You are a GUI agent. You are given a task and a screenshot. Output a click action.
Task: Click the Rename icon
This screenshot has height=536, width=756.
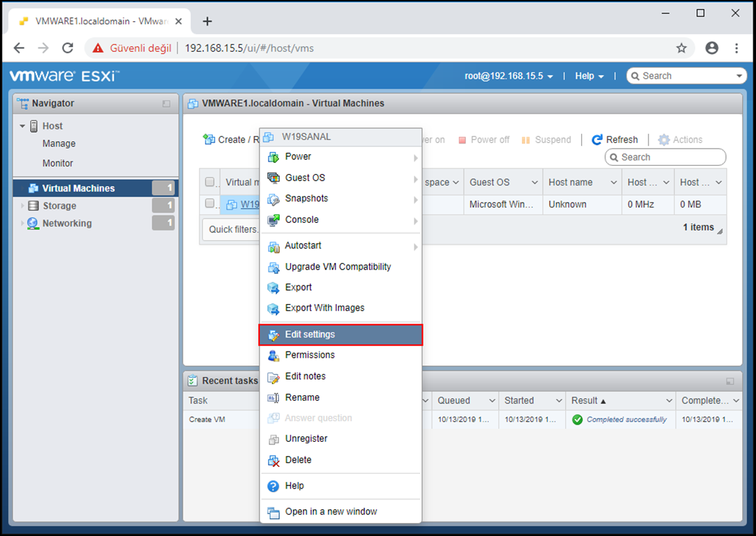273,398
